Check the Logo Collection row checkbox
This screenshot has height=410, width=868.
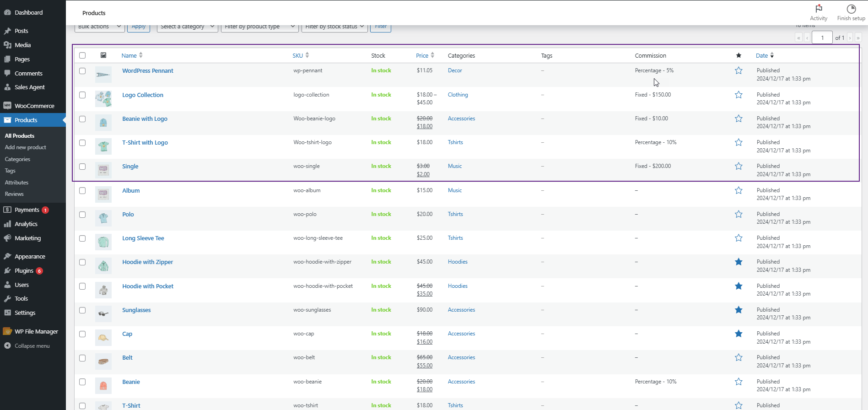[x=82, y=95]
